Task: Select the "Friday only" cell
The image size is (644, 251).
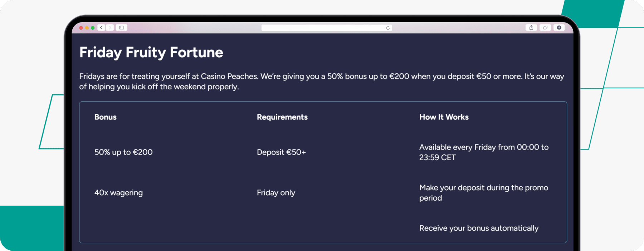Action: point(276,193)
